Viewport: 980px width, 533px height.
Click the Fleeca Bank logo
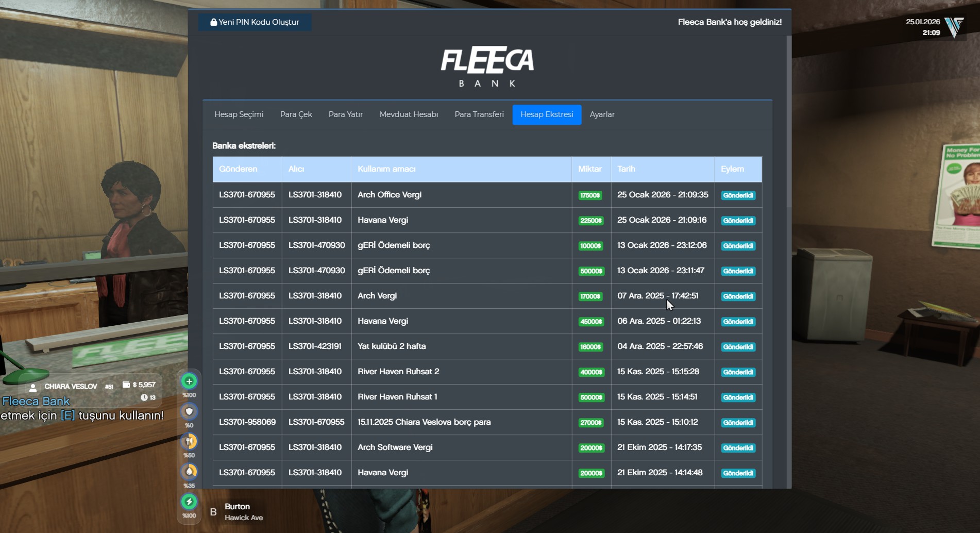point(487,67)
